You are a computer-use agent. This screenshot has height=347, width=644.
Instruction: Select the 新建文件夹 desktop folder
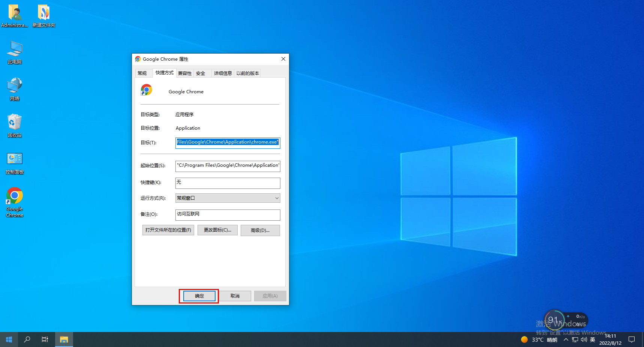(x=44, y=13)
